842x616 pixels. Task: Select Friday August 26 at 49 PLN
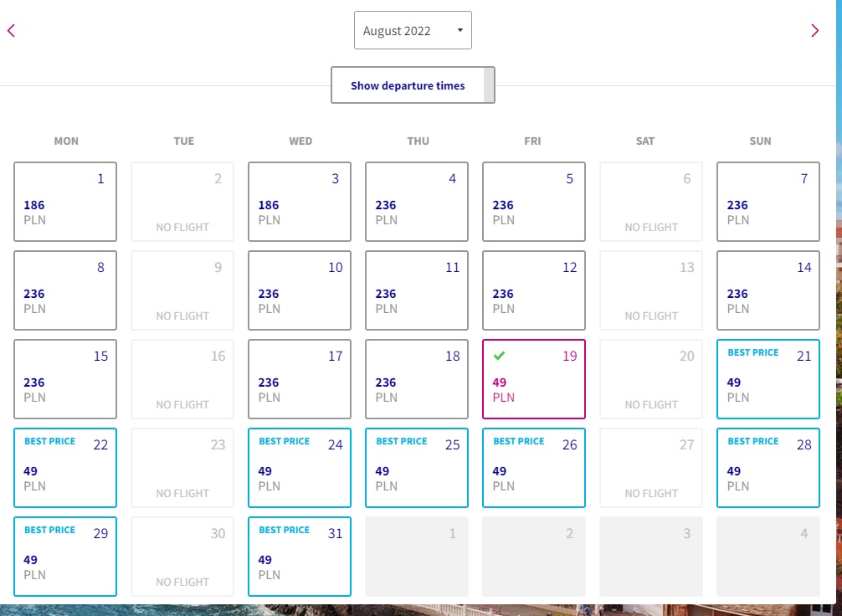(534, 467)
